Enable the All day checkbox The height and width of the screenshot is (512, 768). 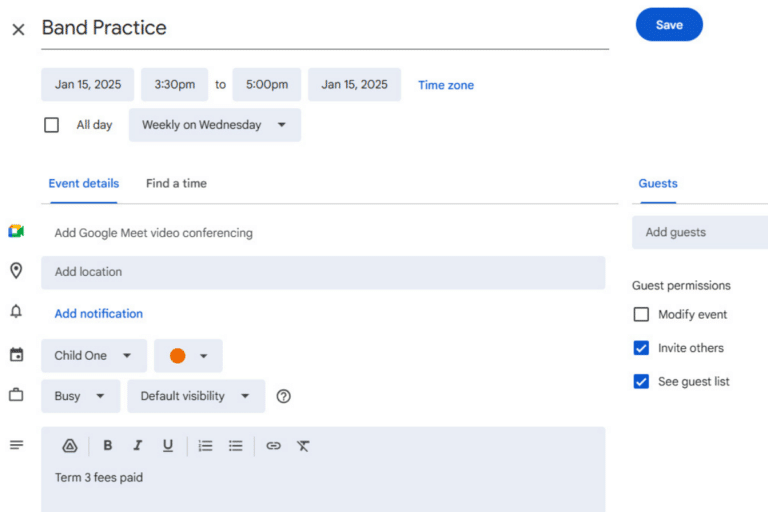pyautogui.click(x=52, y=125)
